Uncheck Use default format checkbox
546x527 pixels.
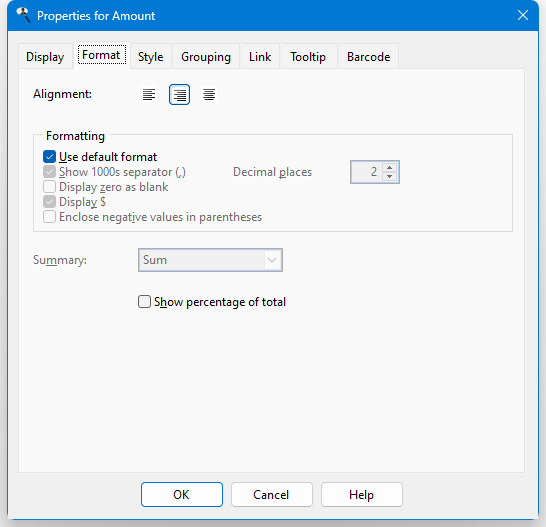coord(49,157)
